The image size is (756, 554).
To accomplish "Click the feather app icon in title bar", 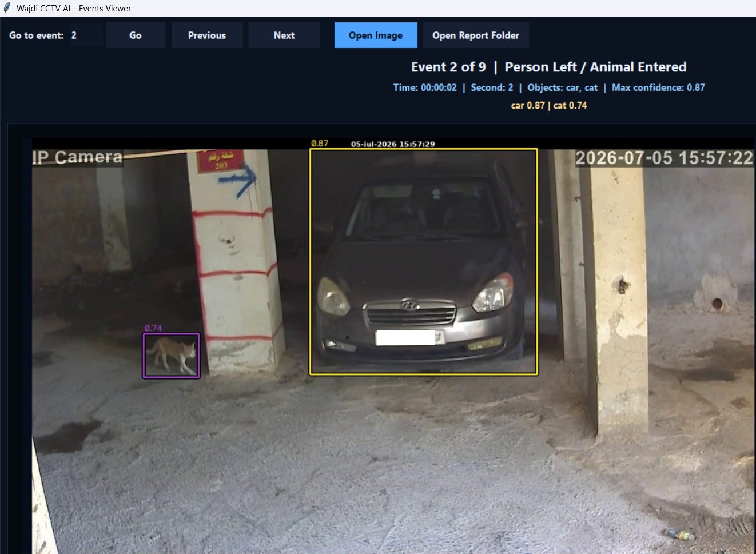I will click(7, 8).
